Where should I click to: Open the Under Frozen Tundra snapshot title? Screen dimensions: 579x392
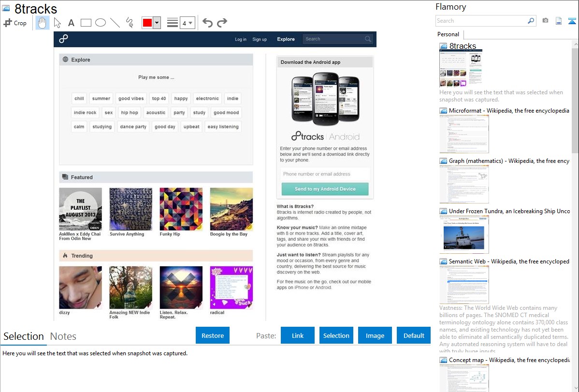509,211
